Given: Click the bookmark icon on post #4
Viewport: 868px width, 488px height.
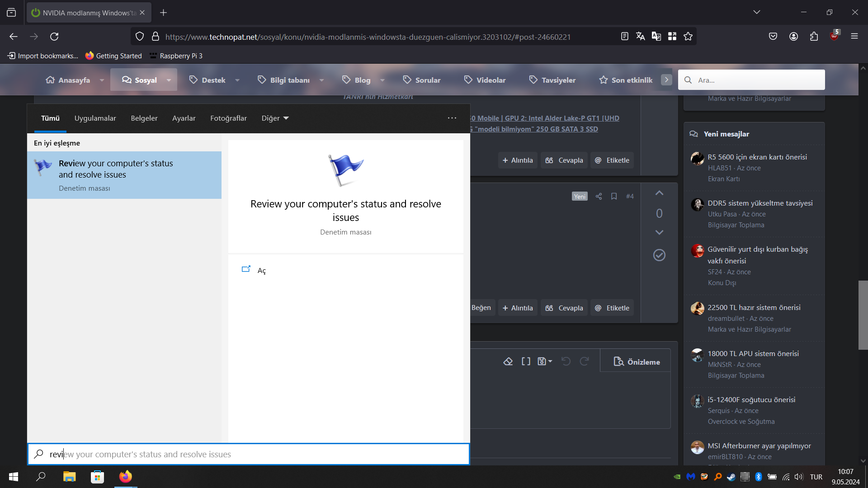Looking at the screenshot, I should tap(614, 196).
